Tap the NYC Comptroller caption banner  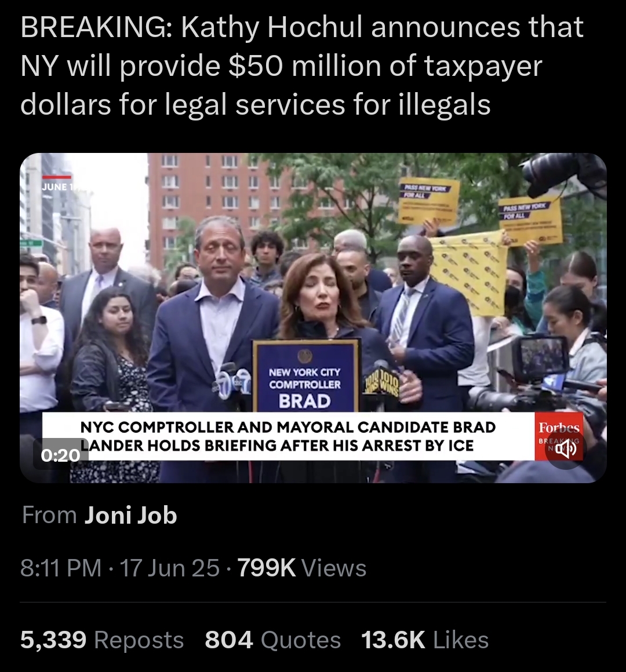tap(288, 436)
